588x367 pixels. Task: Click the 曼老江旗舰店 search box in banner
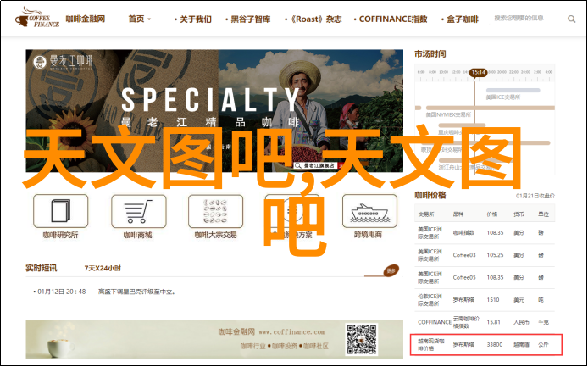(x=316, y=165)
